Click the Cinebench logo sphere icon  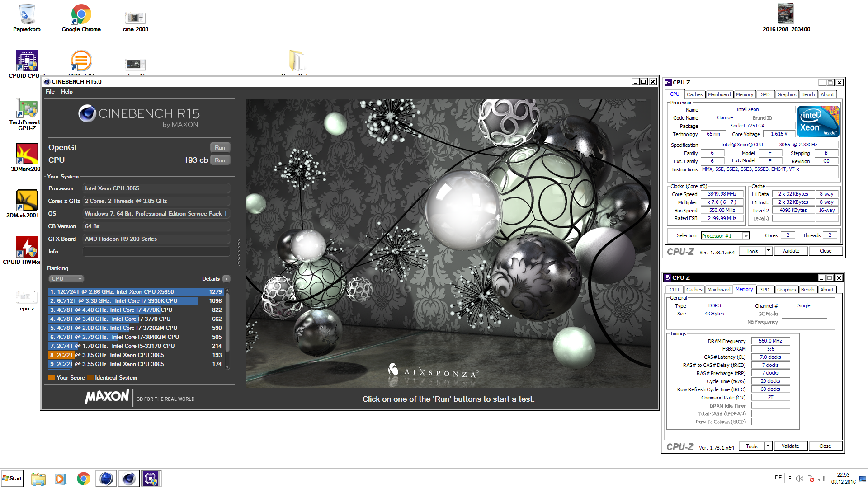click(87, 113)
